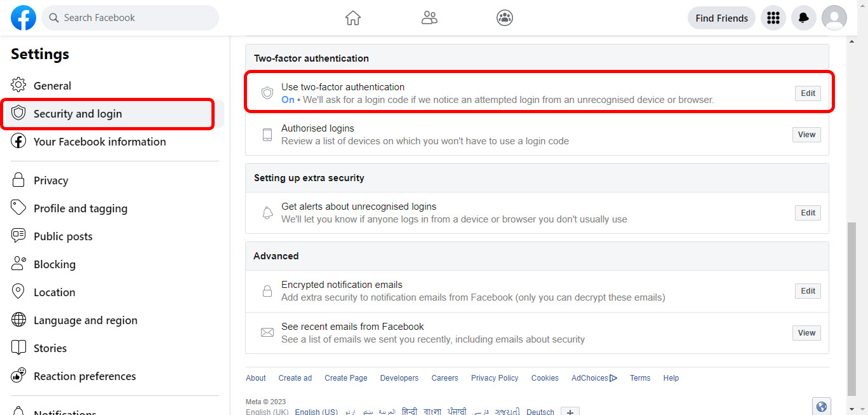The image size is (868, 415).
Task: Click the recent emails envelope icon
Action: pos(267,333)
